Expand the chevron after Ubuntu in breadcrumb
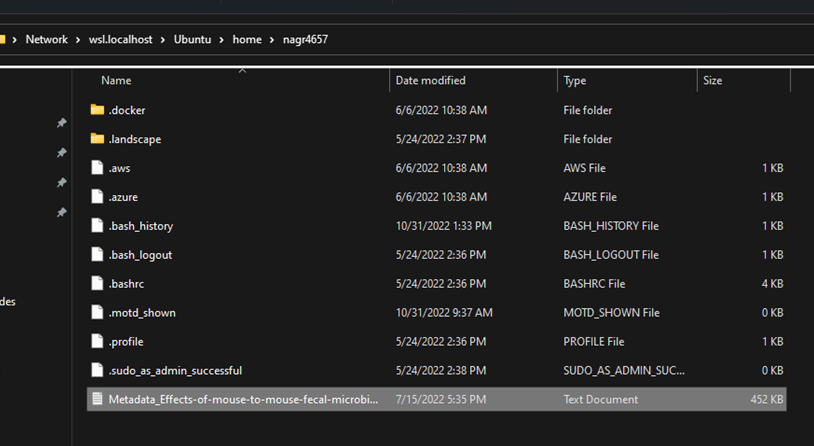 click(222, 40)
